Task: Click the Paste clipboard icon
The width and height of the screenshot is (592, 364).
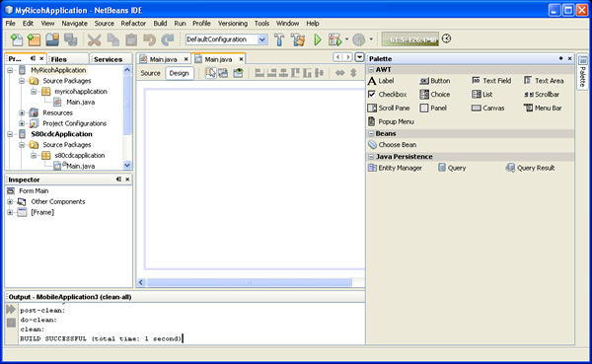Action: click(131, 39)
